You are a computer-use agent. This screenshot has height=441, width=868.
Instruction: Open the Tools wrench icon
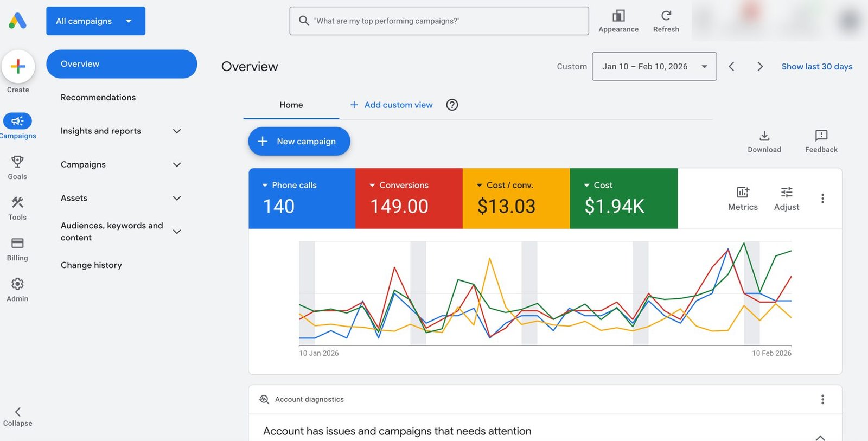click(17, 202)
